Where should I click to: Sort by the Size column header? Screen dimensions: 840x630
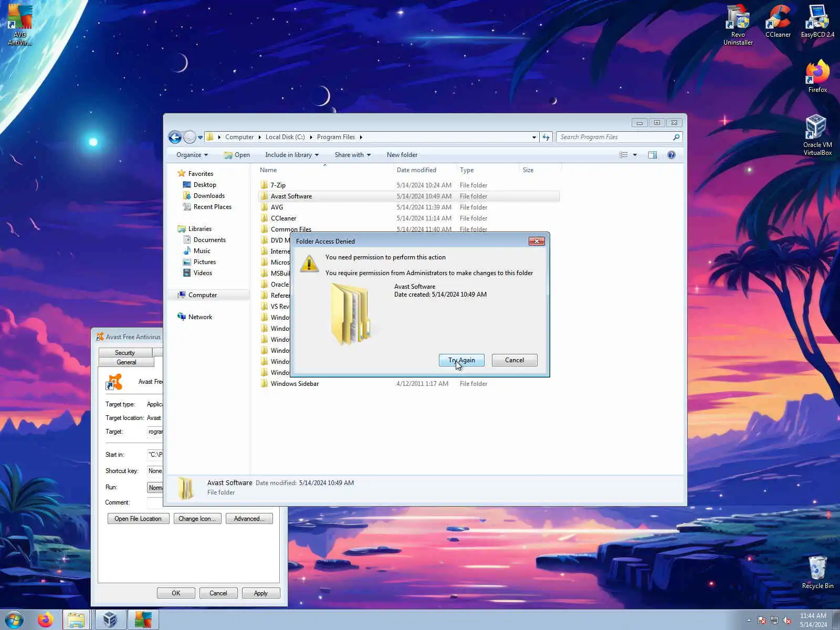pyautogui.click(x=528, y=170)
